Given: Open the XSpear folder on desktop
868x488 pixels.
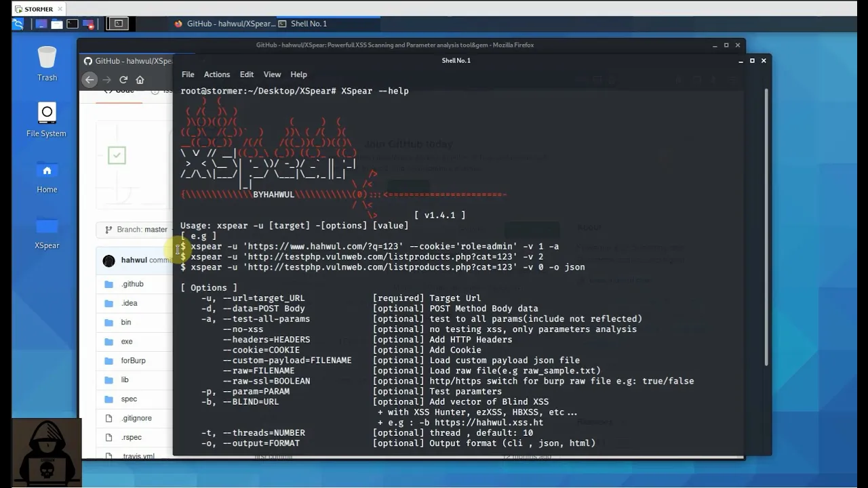Looking at the screenshot, I should (47, 232).
